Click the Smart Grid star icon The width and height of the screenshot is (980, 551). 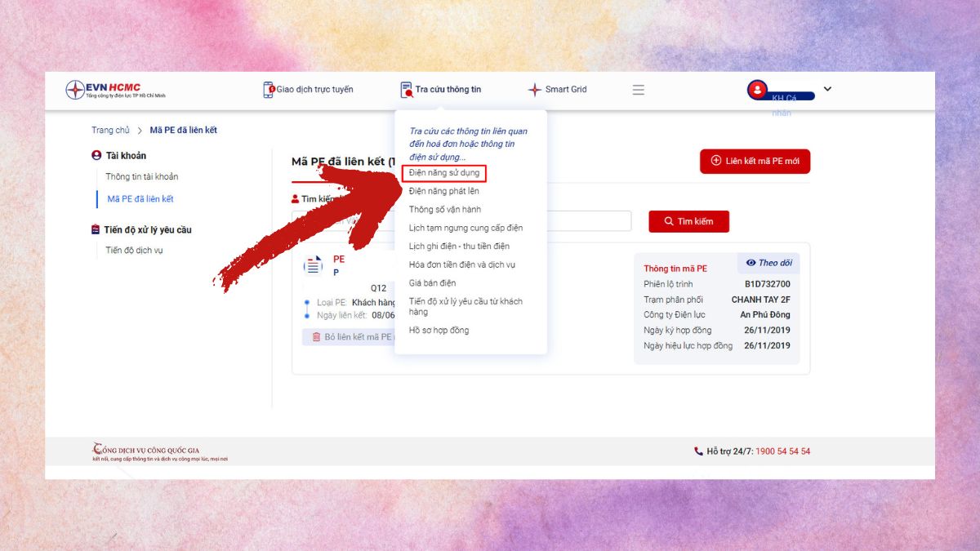coord(535,90)
